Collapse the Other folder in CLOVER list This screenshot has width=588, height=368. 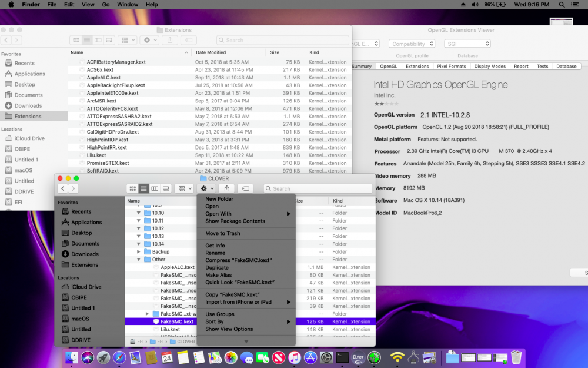[x=138, y=260]
